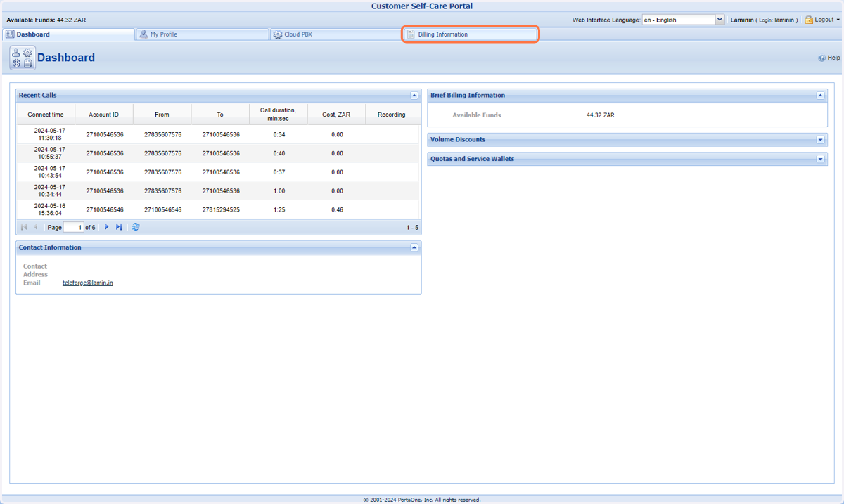Click the Page number input field

[x=73, y=227]
